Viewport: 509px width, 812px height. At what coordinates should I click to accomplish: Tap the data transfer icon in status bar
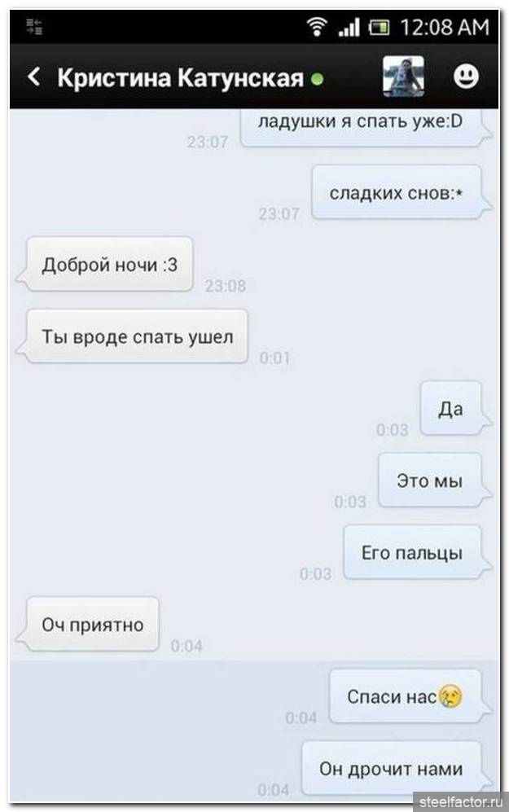(x=35, y=26)
